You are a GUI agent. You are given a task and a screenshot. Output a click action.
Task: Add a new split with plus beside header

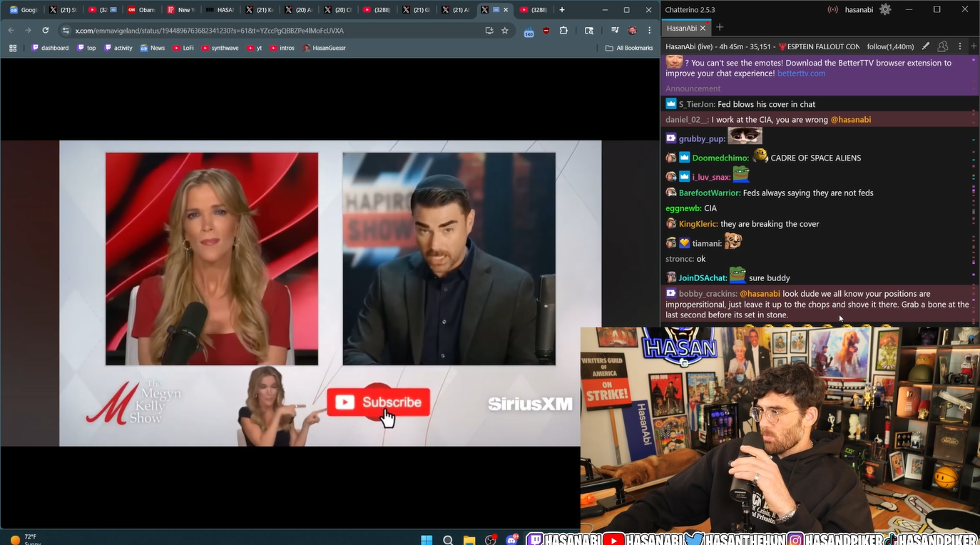pyautogui.click(x=974, y=46)
